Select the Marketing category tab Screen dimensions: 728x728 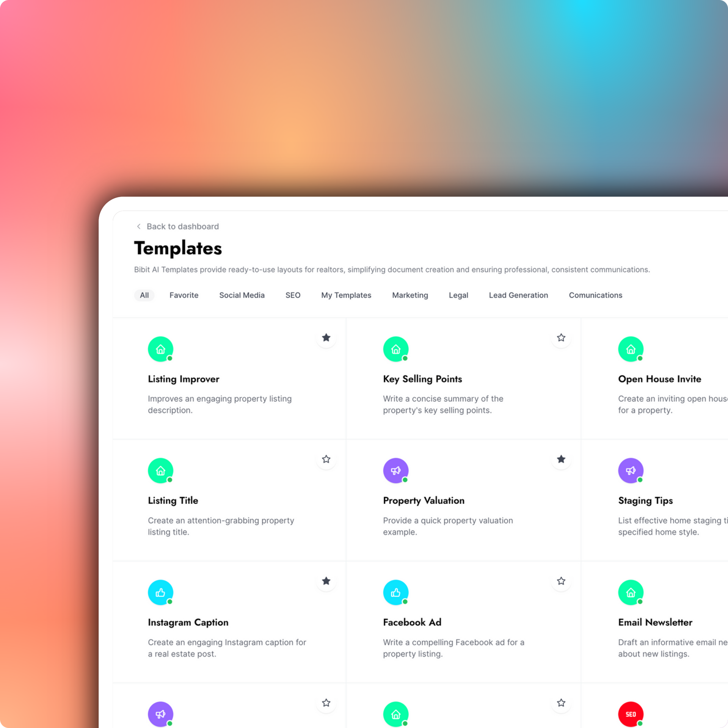409,295
